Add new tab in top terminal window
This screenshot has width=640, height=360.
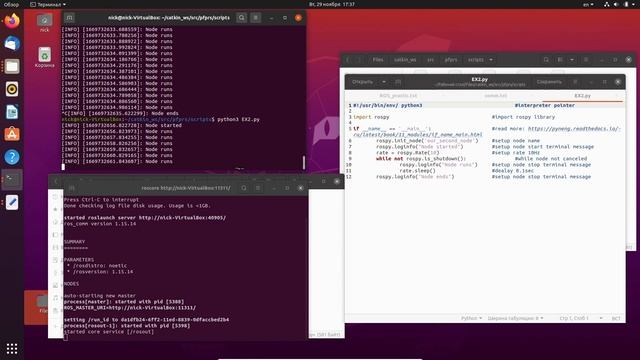tap(69, 18)
